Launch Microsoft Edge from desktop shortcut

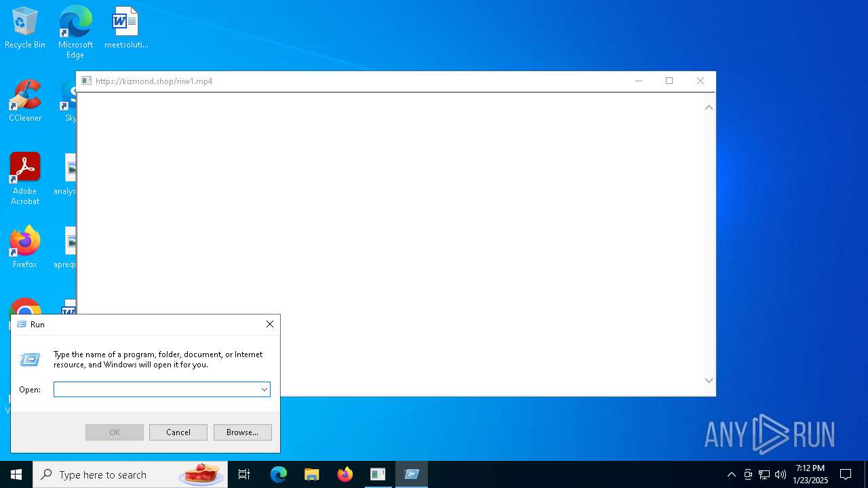[75, 32]
